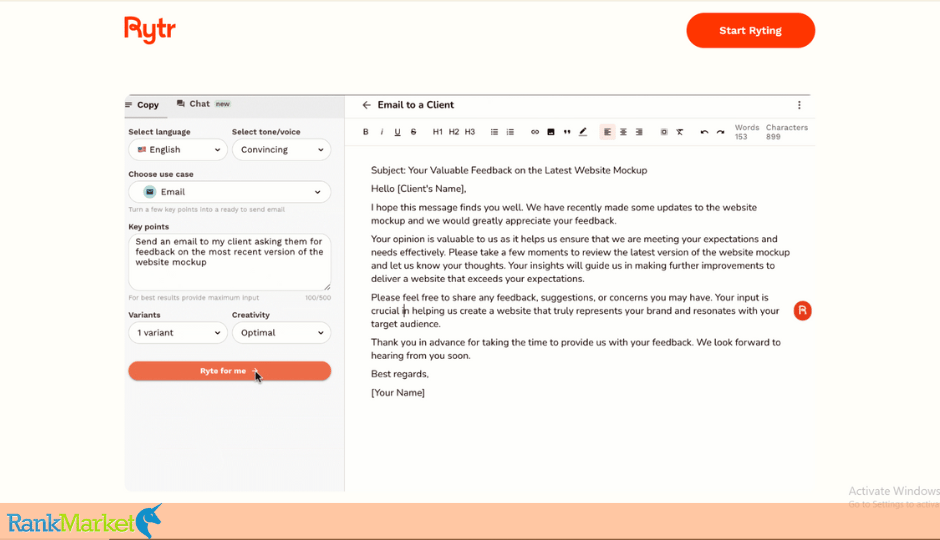Open the Creativity Optimal dropdown
The height and width of the screenshot is (540, 940).
click(x=281, y=333)
